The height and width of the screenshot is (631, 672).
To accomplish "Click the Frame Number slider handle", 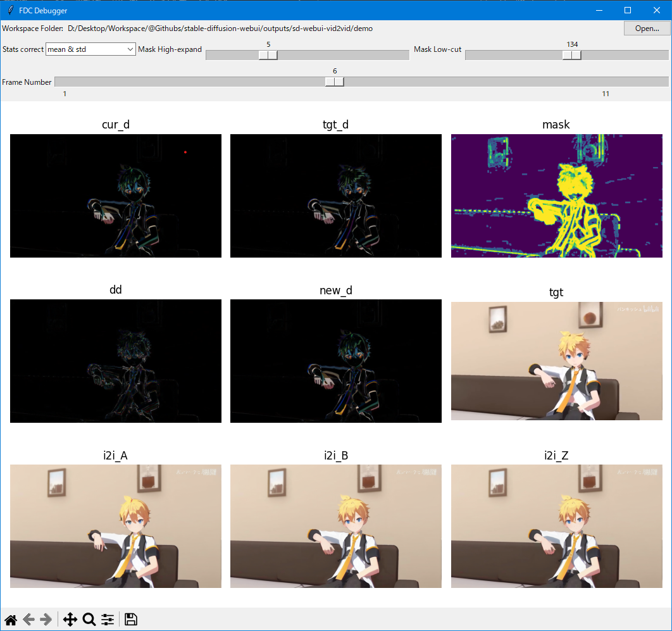I will click(335, 82).
